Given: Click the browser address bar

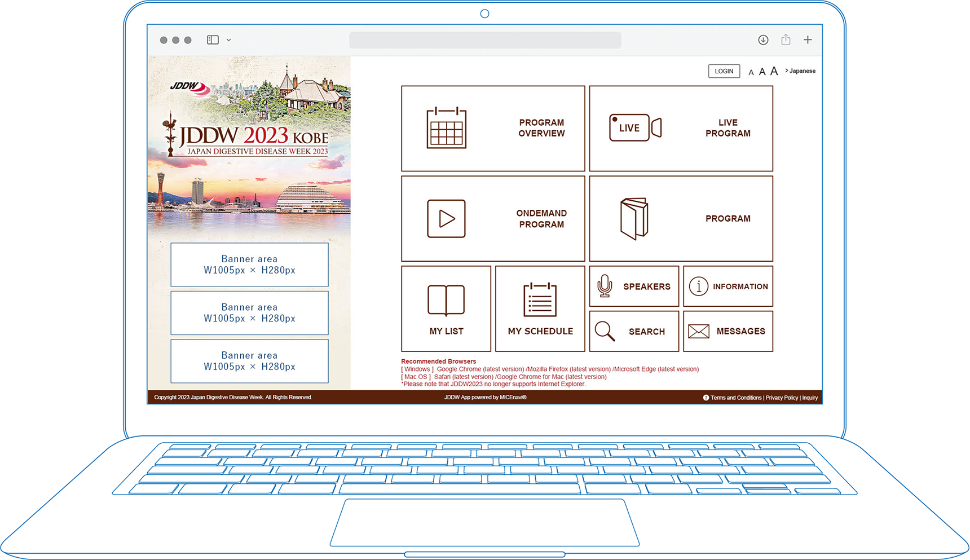Looking at the screenshot, I should (485, 40).
